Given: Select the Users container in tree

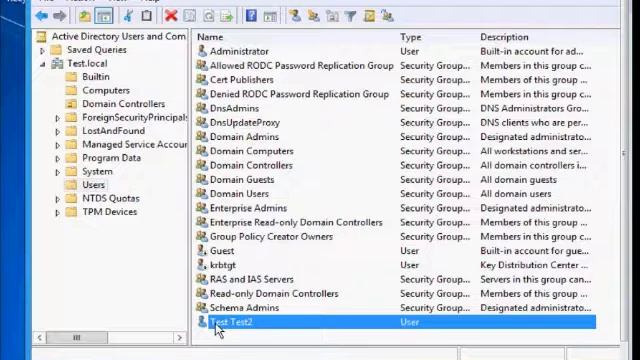Looking at the screenshot, I should pos(93,185).
